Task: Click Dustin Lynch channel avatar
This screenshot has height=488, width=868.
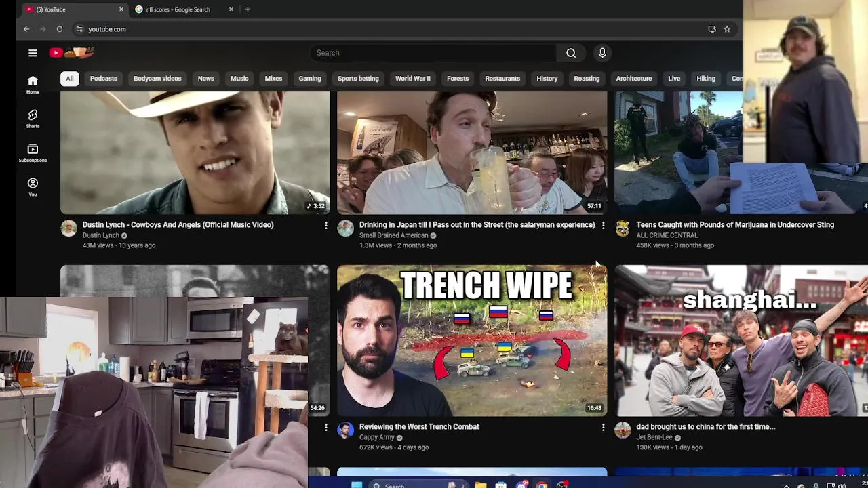Action: click(x=68, y=228)
